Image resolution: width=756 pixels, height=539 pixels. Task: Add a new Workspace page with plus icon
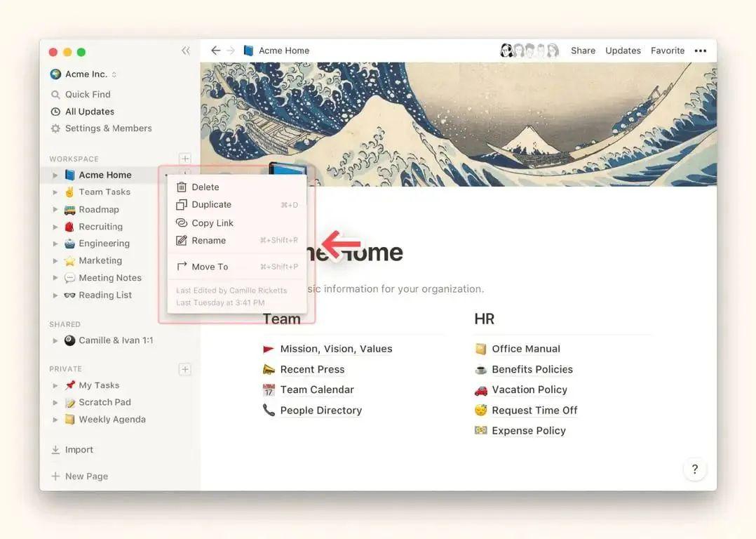pyautogui.click(x=184, y=159)
